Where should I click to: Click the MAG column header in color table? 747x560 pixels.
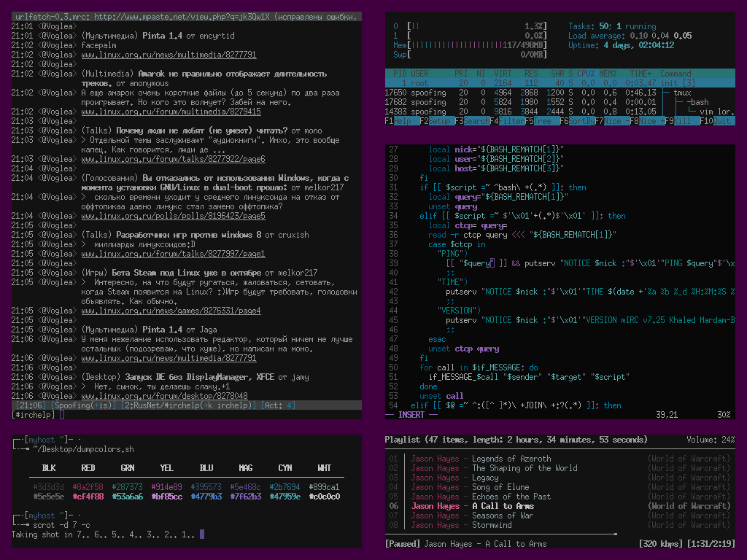pyautogui.click(x=245, y=468)
